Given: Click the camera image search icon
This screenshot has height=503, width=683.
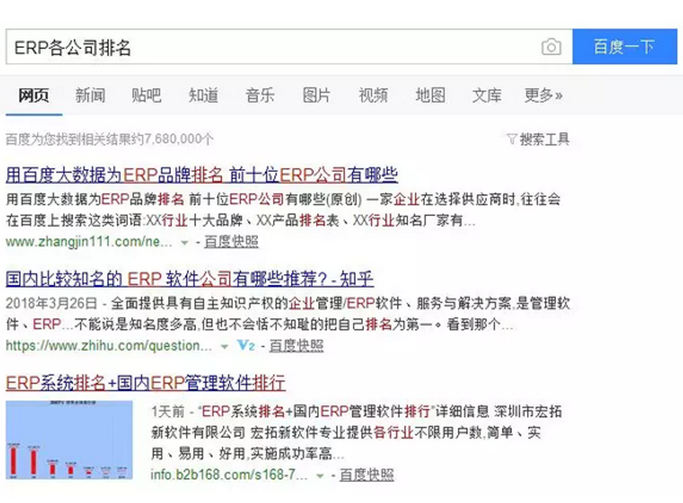Looking at the screenshot, I should click(551, 47).
